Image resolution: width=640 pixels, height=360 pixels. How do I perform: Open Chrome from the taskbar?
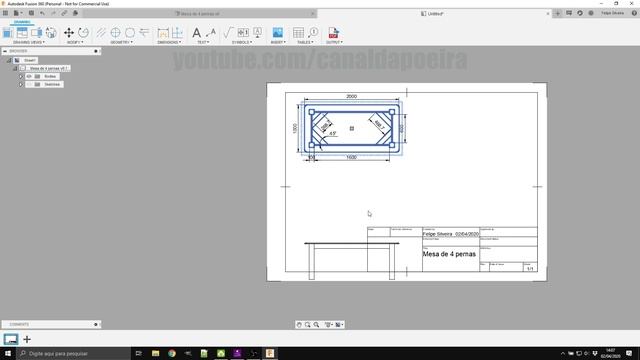point(172,353)
